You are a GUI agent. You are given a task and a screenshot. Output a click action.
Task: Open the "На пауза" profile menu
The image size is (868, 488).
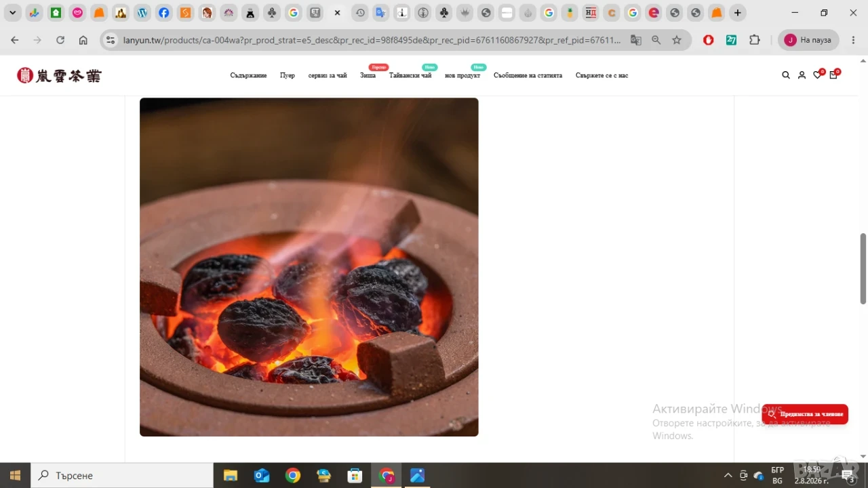tap(808, 40)
